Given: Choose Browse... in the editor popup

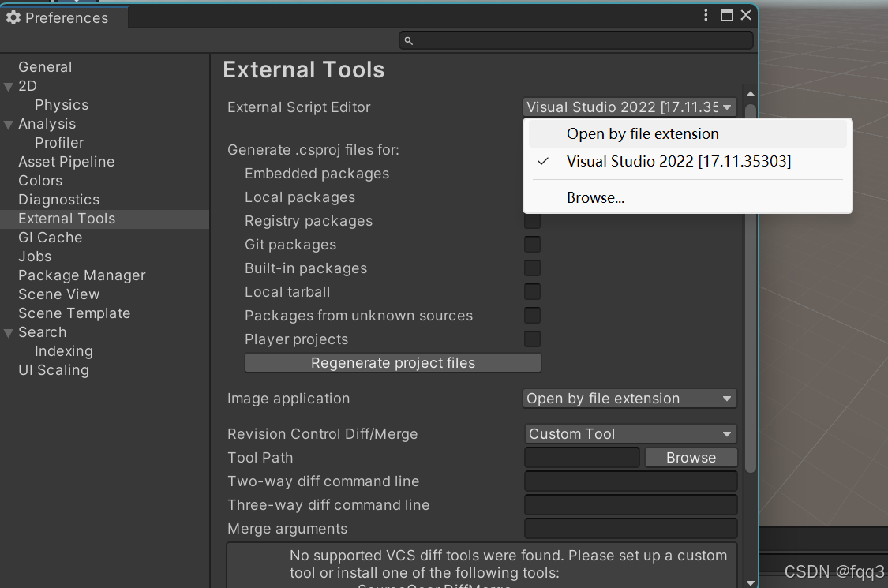Looking at the screenshot, I should tap(688, 197).
